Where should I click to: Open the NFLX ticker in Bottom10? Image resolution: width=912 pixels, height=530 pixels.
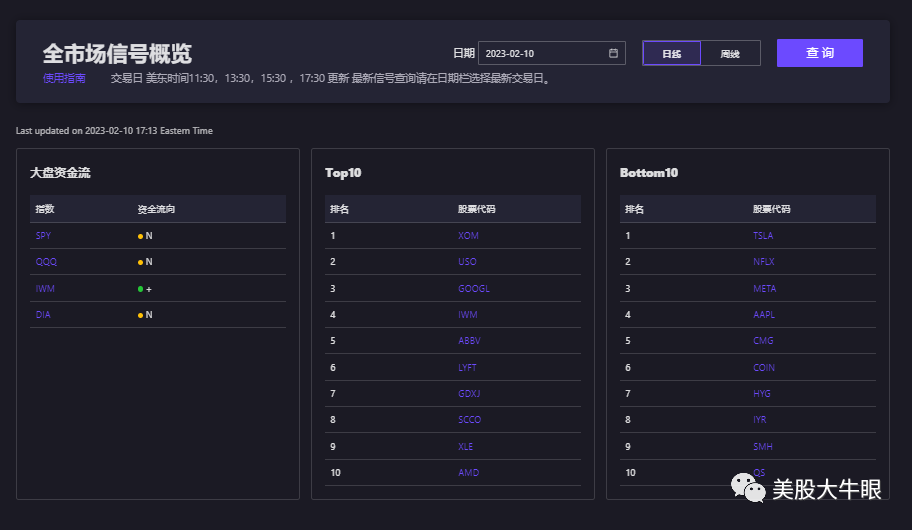(764, 262)
